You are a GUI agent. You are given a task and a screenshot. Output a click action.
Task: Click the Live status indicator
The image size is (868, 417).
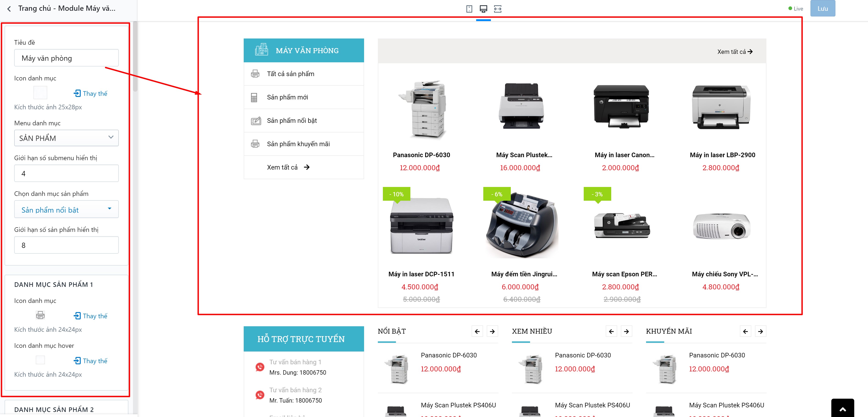click(x=796, y=9)
